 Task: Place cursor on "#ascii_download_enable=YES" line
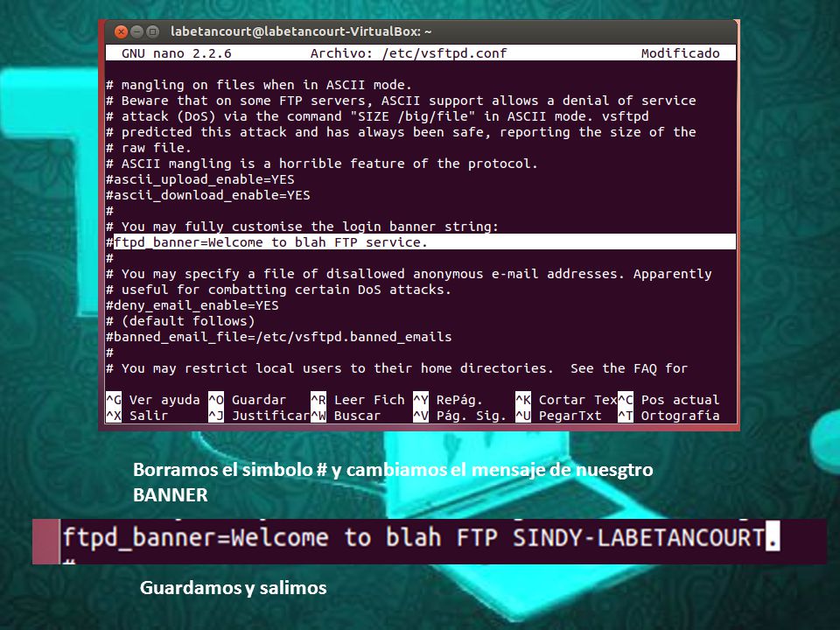208,195
